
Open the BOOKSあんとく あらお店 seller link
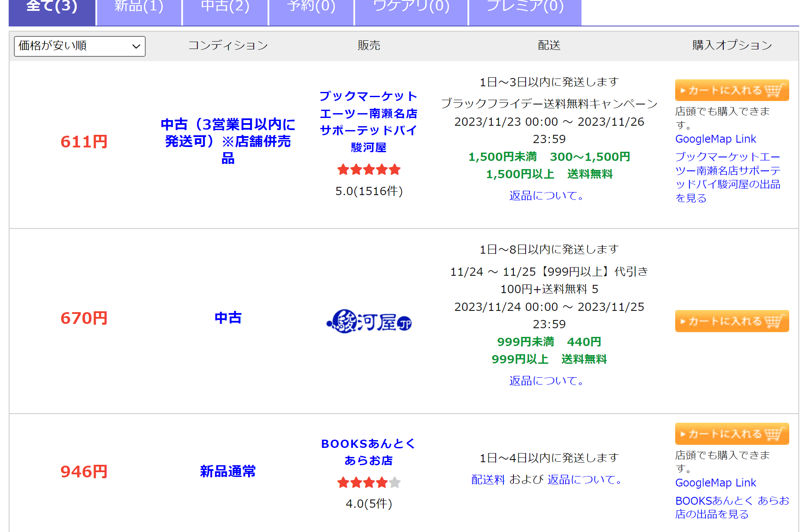click(369, 452)
